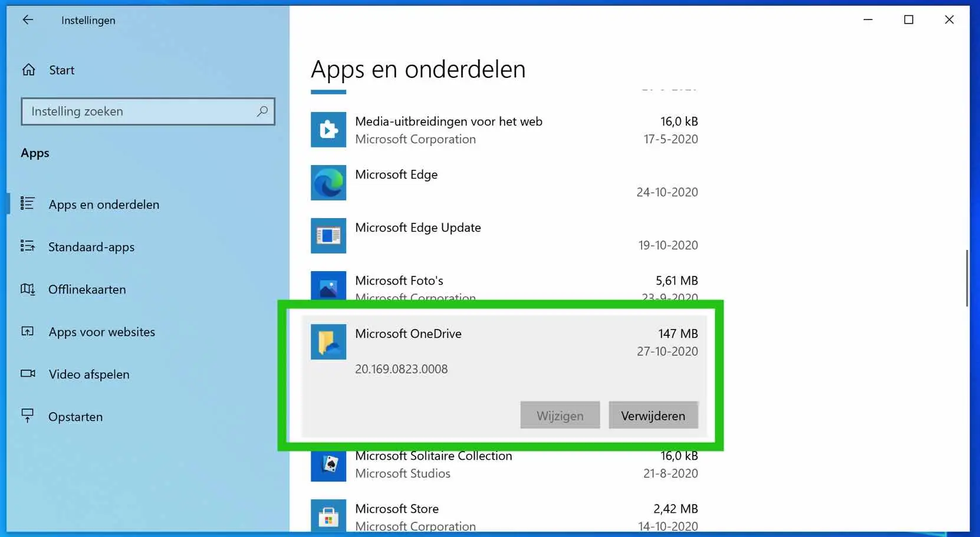Screen dimensions: 980x537
Task: Click the Microsoft Solitaire Collection icon
Action: point(328,466)
